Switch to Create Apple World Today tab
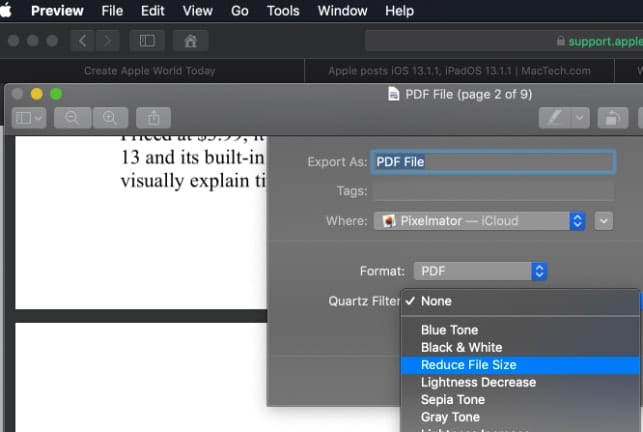 click(152, 71)
